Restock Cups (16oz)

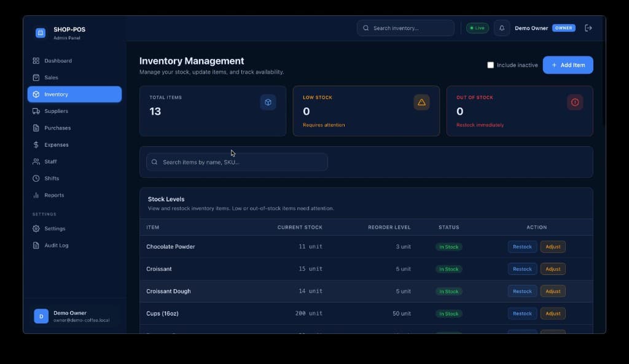click(522, 314)
